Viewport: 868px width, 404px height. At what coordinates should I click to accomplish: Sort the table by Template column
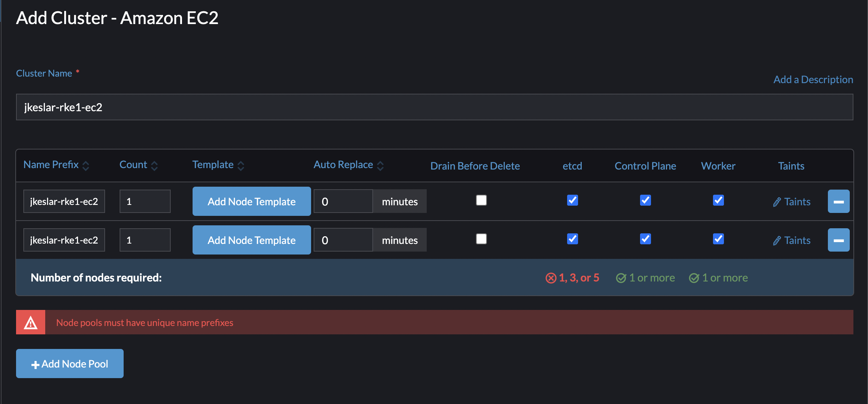[x=213, y=164]
